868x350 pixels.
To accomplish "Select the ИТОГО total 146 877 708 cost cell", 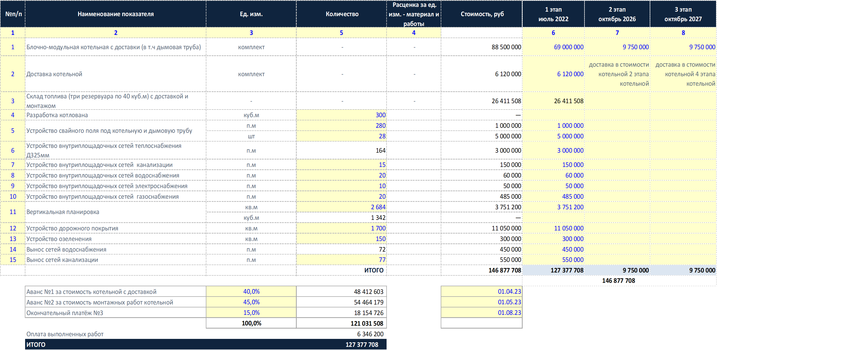I will [x=482, y=270].
